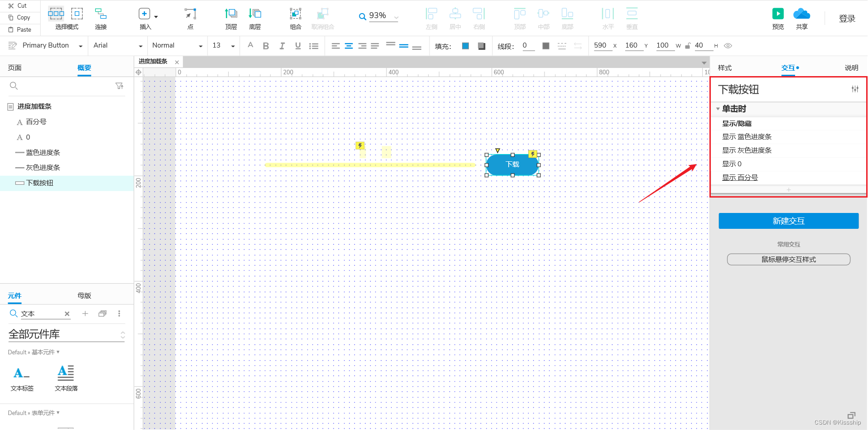Click the login button

tap(847, 19)
